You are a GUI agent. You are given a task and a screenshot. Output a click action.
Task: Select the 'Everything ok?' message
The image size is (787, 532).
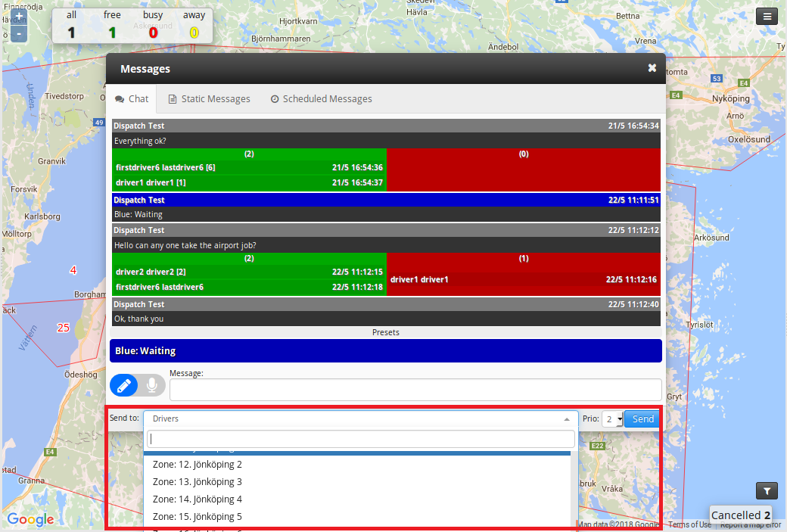[x=386, y=141]
